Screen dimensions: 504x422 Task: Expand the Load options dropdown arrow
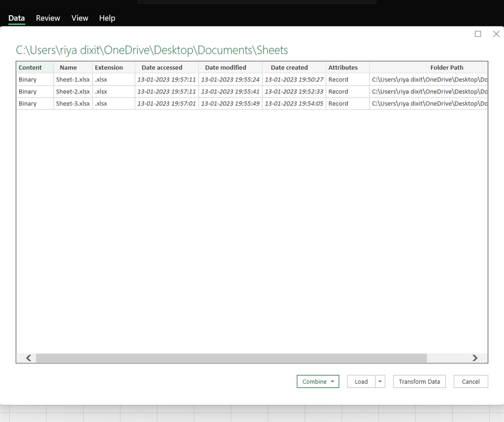coord(380,382)
